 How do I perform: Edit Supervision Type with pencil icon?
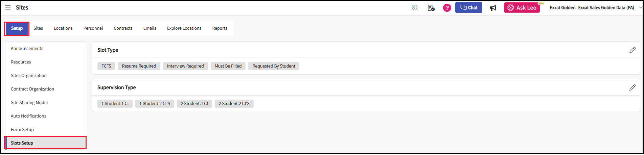[632, 87]
